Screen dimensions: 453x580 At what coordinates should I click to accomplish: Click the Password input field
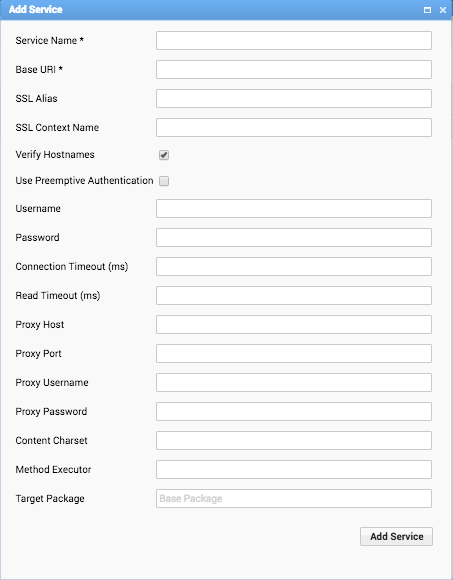pos(294,237)
